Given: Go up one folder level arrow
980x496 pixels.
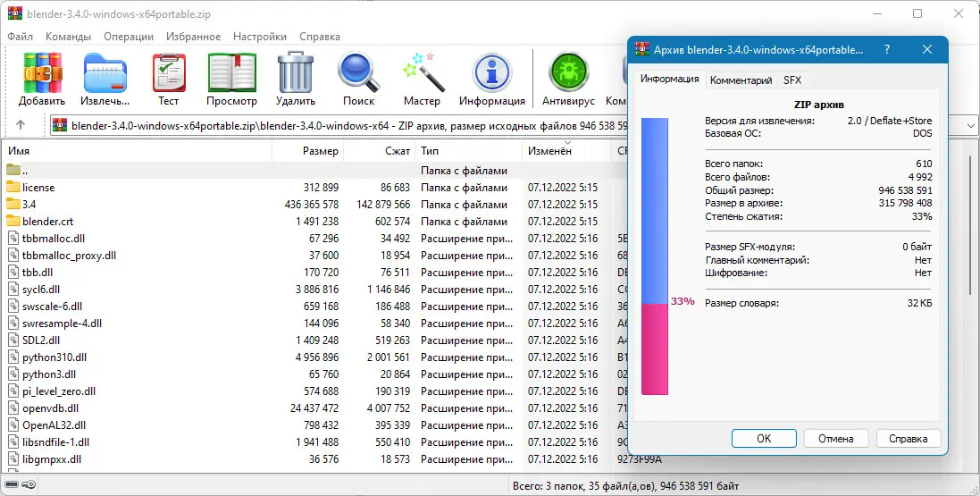Looking at the screenshot, I should [20, 125].
